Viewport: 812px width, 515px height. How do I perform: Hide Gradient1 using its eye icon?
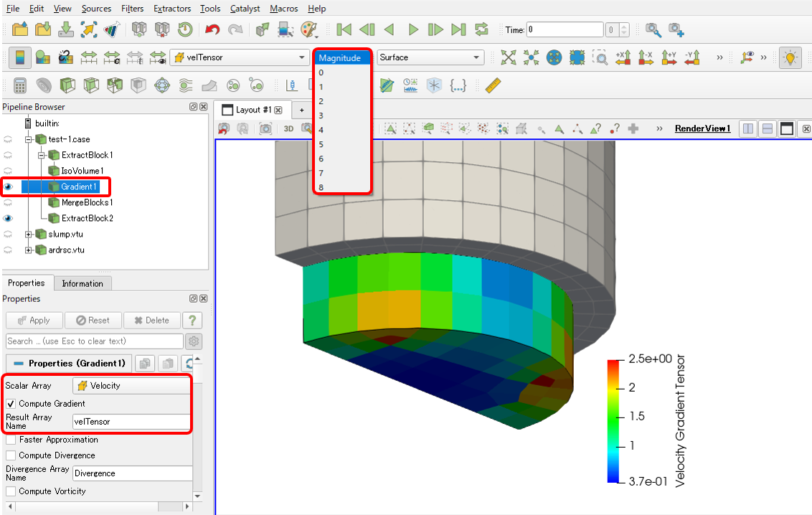pos(9,186)
